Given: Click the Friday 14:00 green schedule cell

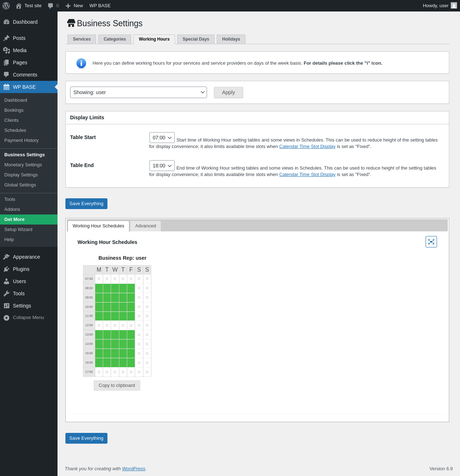Looking at the screenshot, I should click(131, 344).
